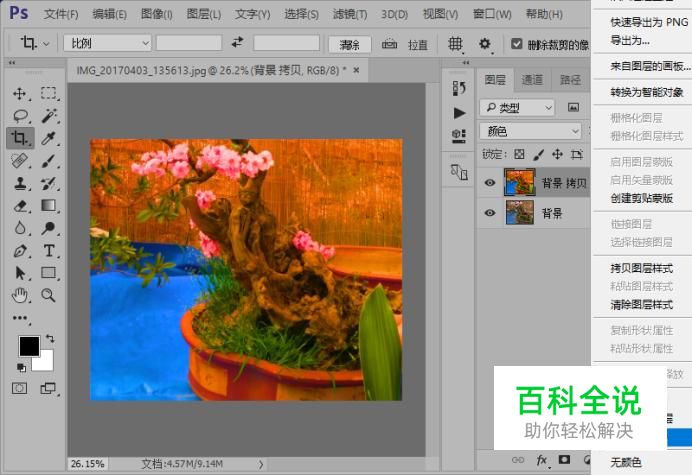Screen dimensions: 692x475
Task: Select the Path Selection tool
Action: click(20, 273)
